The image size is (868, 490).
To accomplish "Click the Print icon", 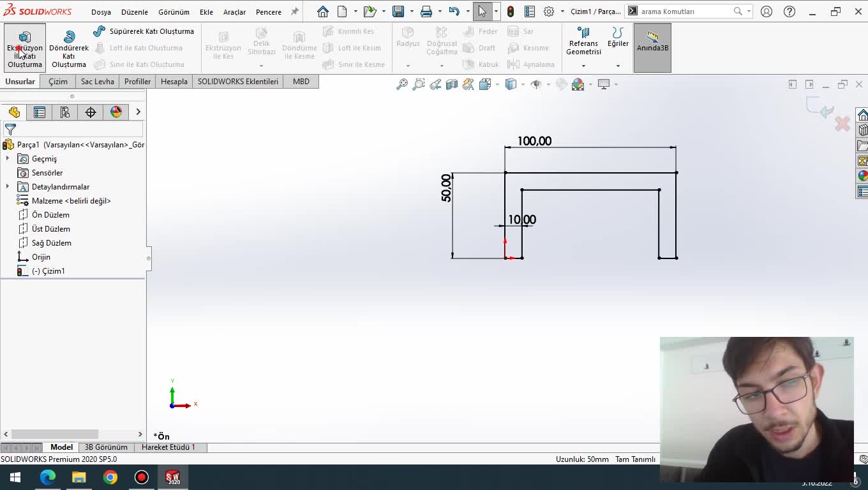I will click(x=426, y=11).
